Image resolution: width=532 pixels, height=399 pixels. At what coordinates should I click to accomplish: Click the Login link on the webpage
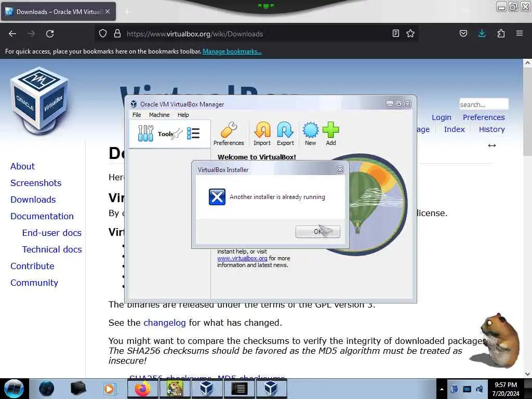click(442, 117)
